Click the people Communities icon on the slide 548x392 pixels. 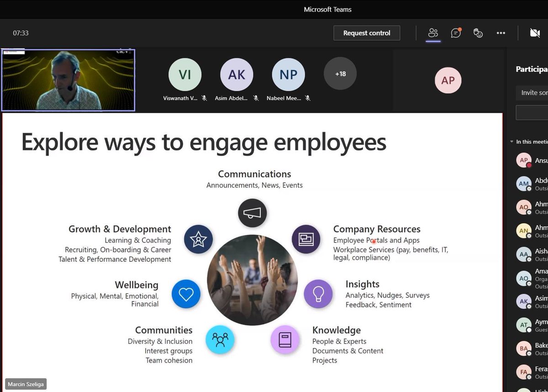(x=220, y=339)
